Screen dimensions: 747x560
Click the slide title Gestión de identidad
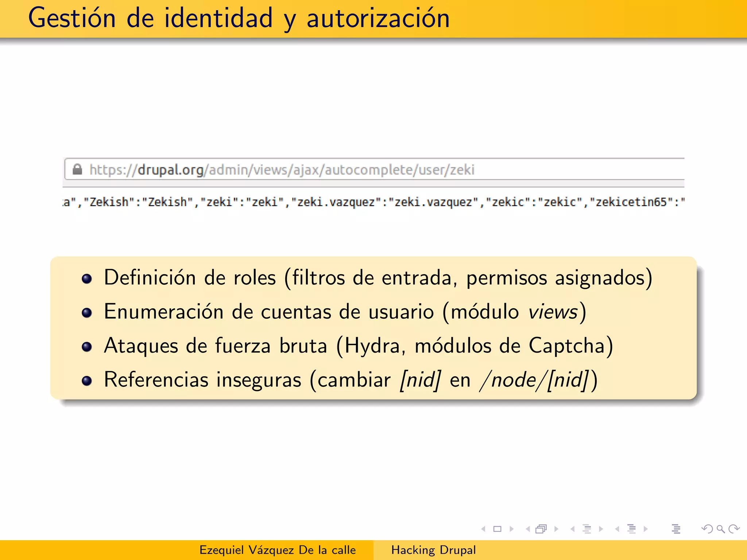239,18
